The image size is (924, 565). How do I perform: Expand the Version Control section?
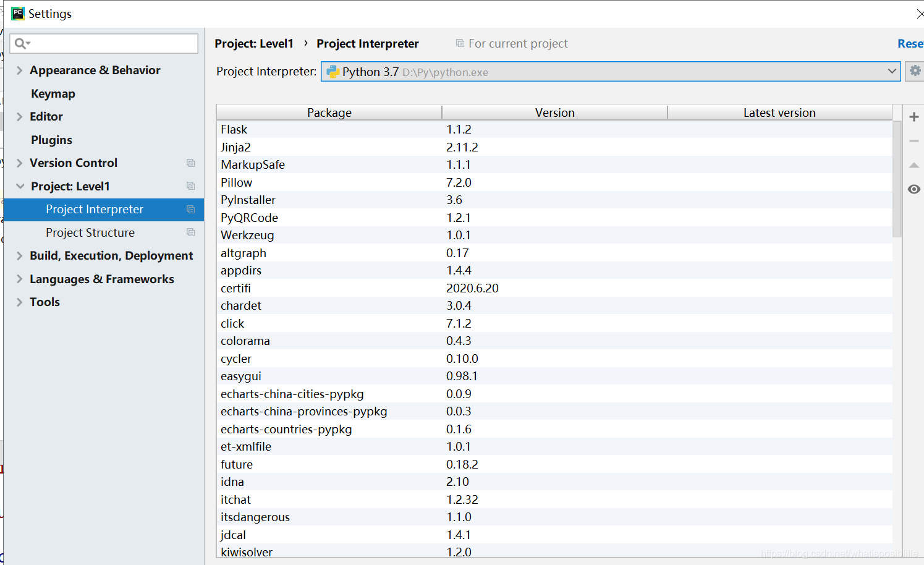pyautogui.click(x=19, y=163)
